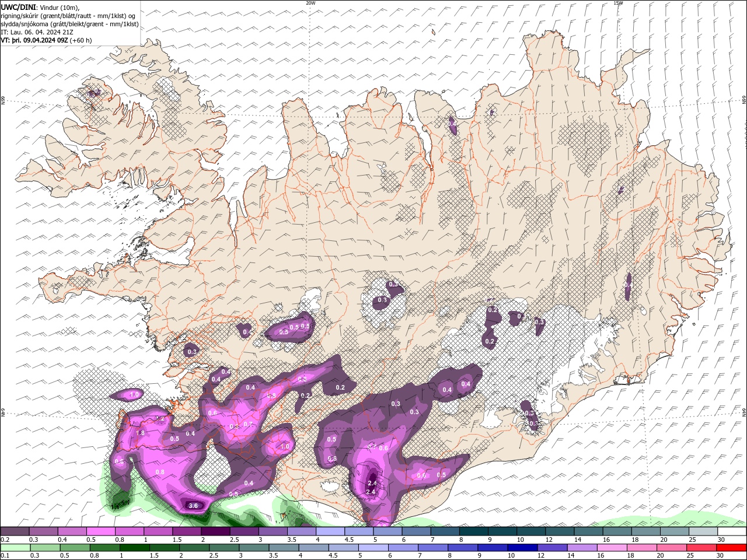Pick the purple swatch labeled 12 in lower scale
The width and height of the screenshot is (747, 560).
(x=552, y=548)
